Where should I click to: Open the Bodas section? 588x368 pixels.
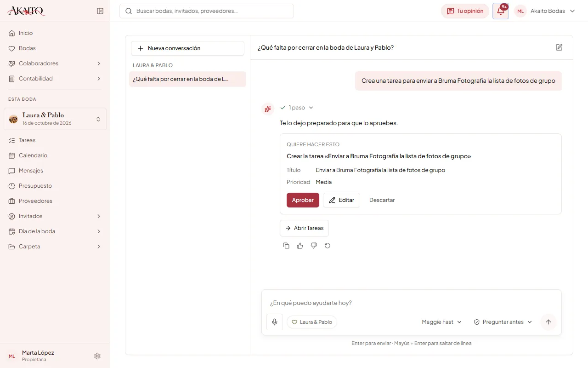click(x=55, y=48)
